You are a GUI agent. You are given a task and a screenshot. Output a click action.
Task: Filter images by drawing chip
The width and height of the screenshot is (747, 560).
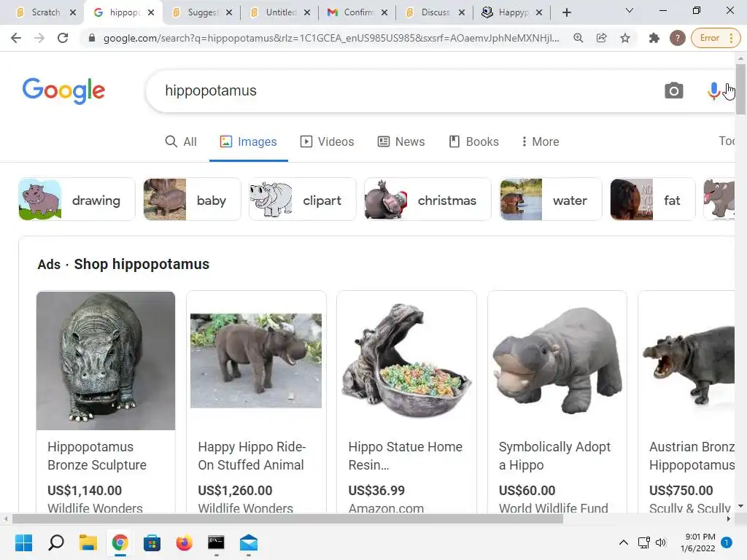[77, 200]
